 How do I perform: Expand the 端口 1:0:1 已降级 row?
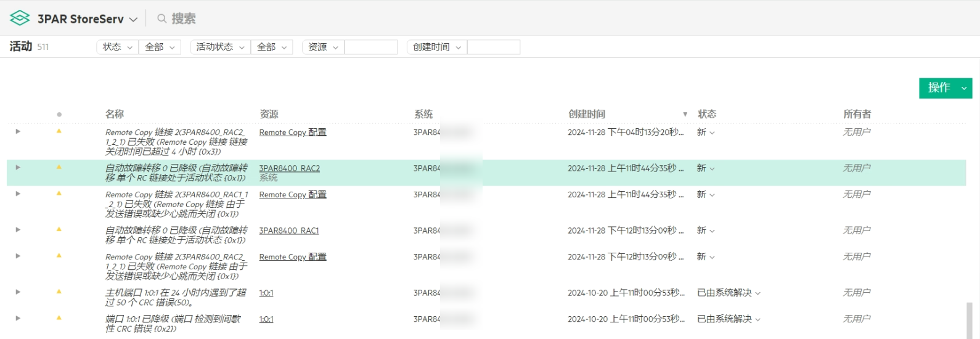click(x=18, y=318)
